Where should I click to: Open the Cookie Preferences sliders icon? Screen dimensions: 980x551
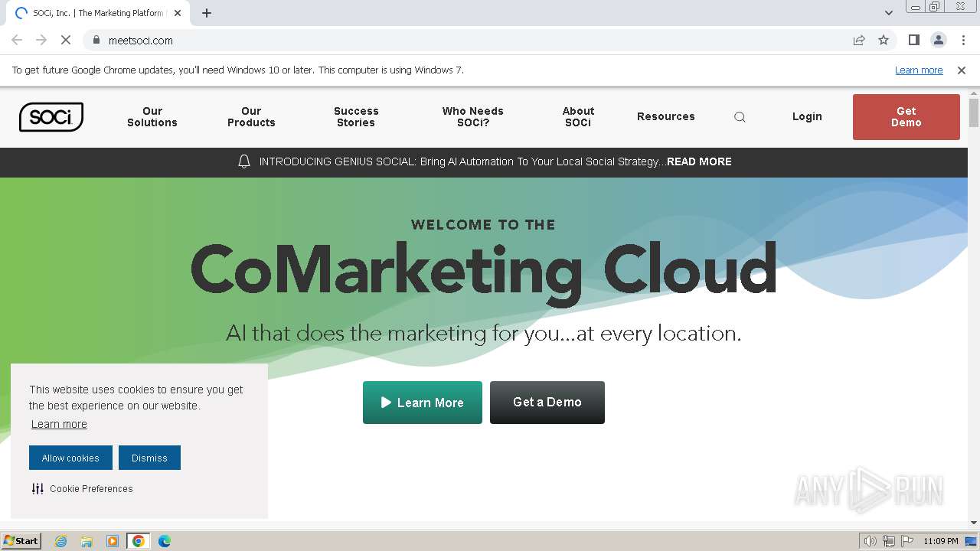click(38, 488)
